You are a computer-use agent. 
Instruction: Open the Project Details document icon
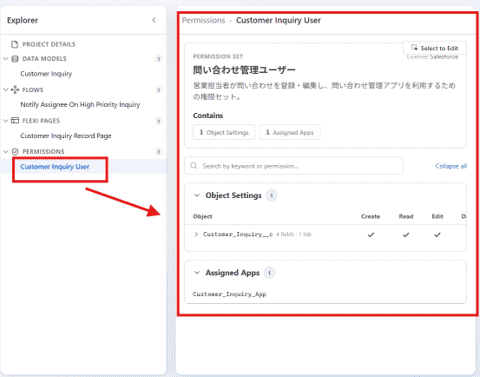(x=14, y=44)
